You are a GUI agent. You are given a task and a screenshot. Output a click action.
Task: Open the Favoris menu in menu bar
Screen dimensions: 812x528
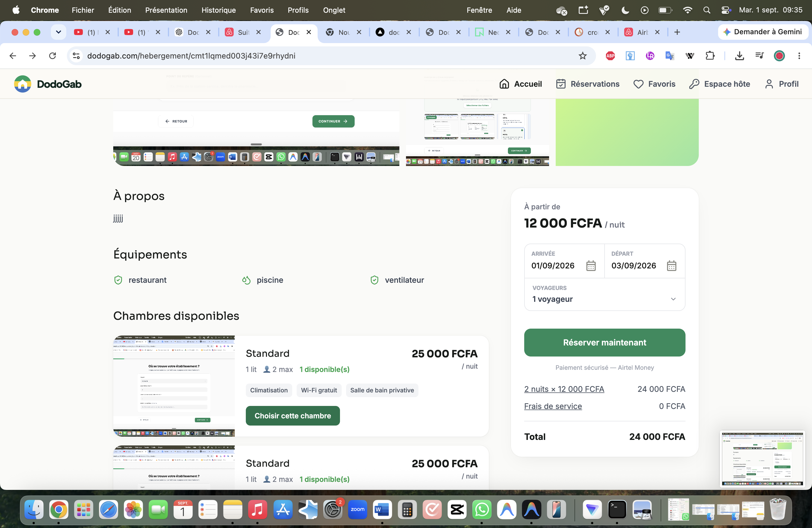pos(262,10)
